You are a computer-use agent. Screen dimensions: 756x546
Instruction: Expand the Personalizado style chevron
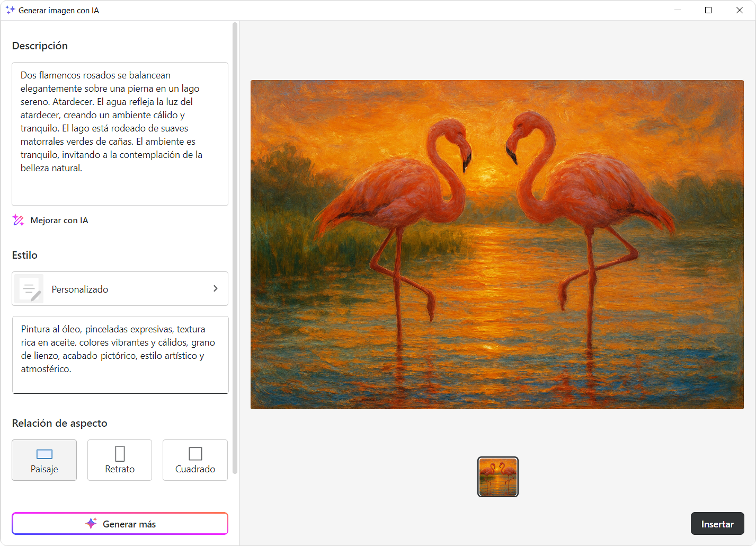[x=216, y=288]
